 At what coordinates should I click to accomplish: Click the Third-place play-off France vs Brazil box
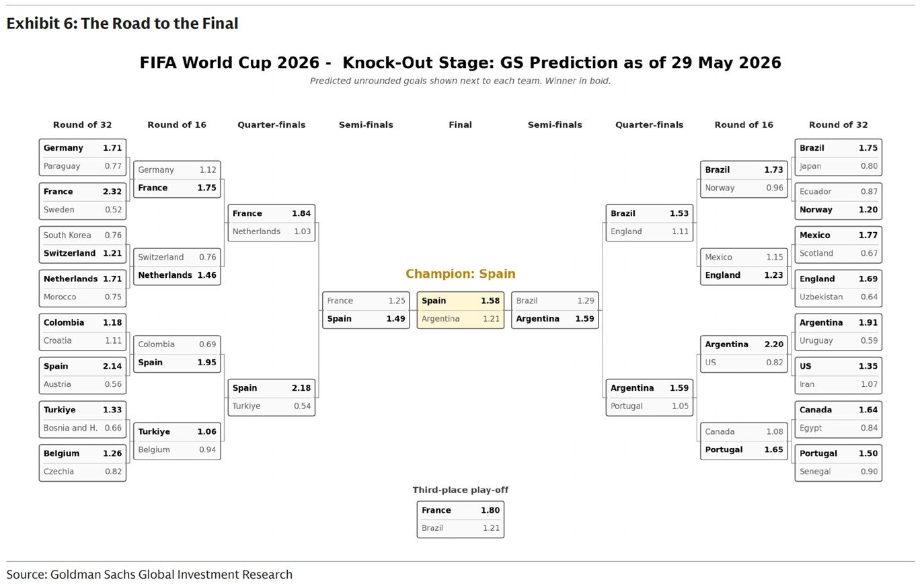pos(460,519)
